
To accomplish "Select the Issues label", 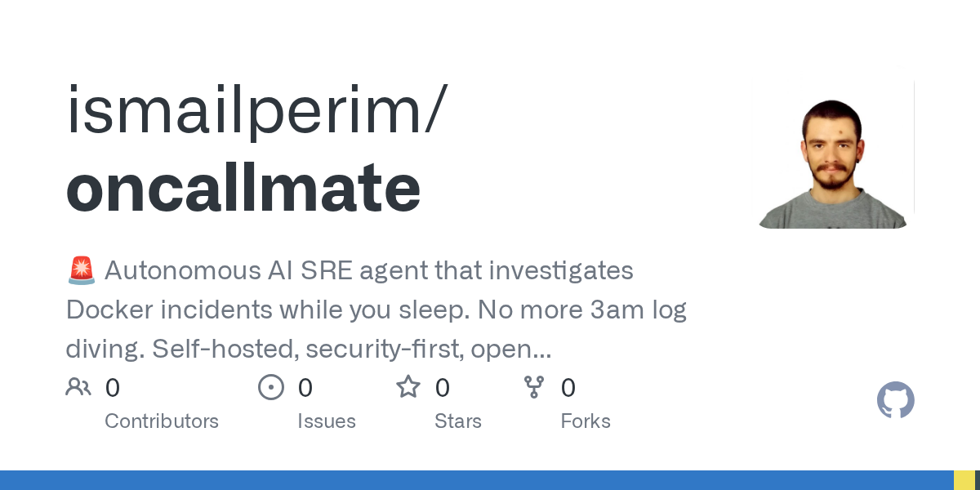I will click(x=327, y=421).
